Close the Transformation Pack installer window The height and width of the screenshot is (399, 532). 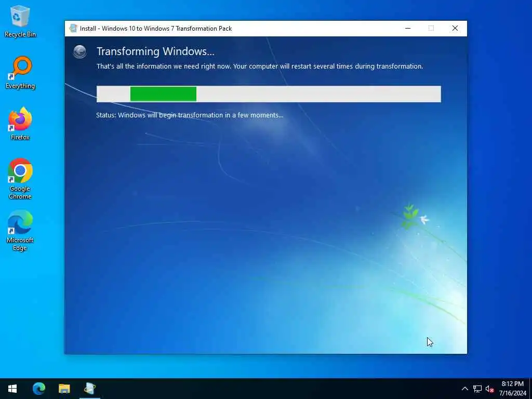coord(455,28)
